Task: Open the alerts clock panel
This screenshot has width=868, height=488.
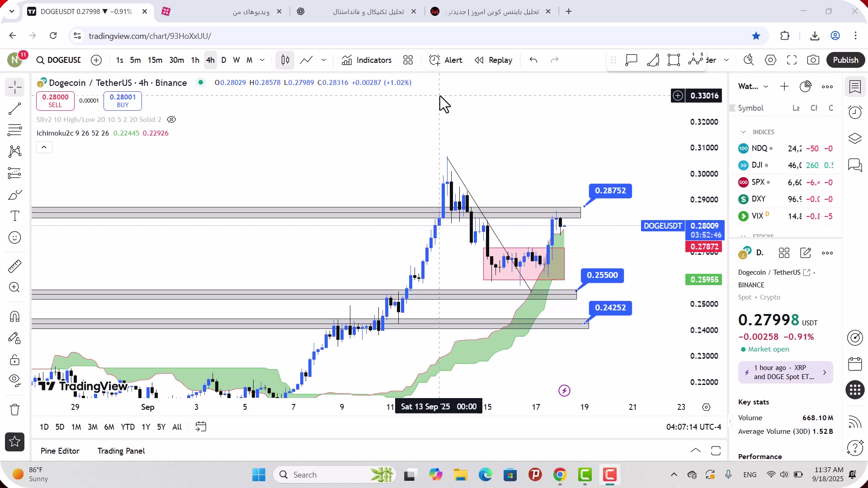Action: coord(855,112)
